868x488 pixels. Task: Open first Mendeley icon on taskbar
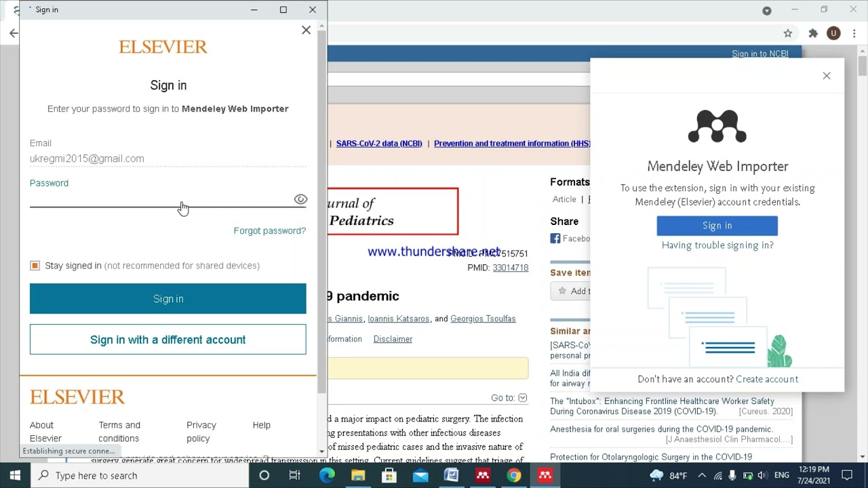coord(483,476)
